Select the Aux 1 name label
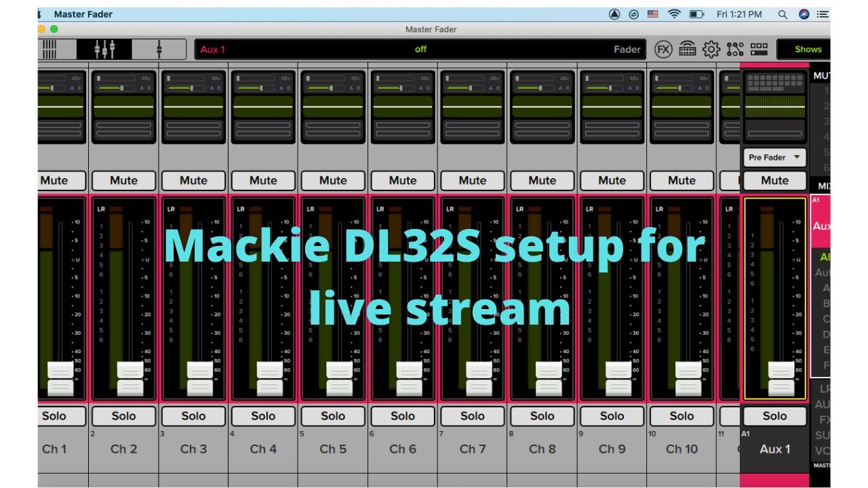 click(774, 449)
